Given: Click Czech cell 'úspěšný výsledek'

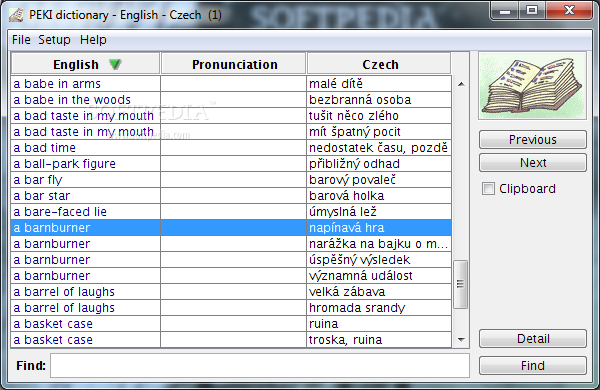Looking at the screenshot, I should pos(379,260).
